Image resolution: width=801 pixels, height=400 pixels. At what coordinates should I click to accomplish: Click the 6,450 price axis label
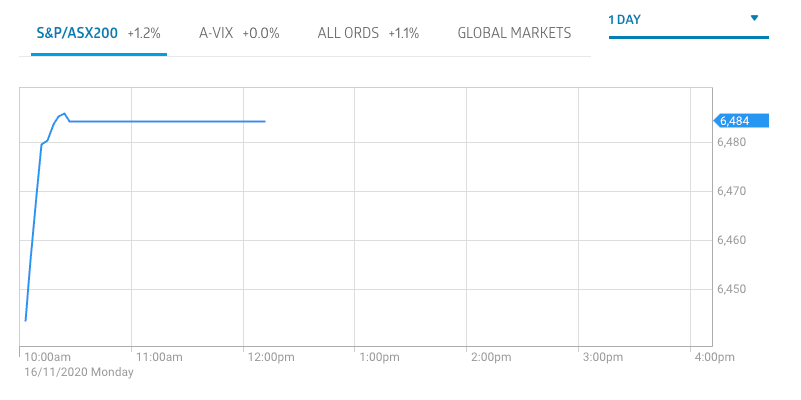[x=731, y=289]
